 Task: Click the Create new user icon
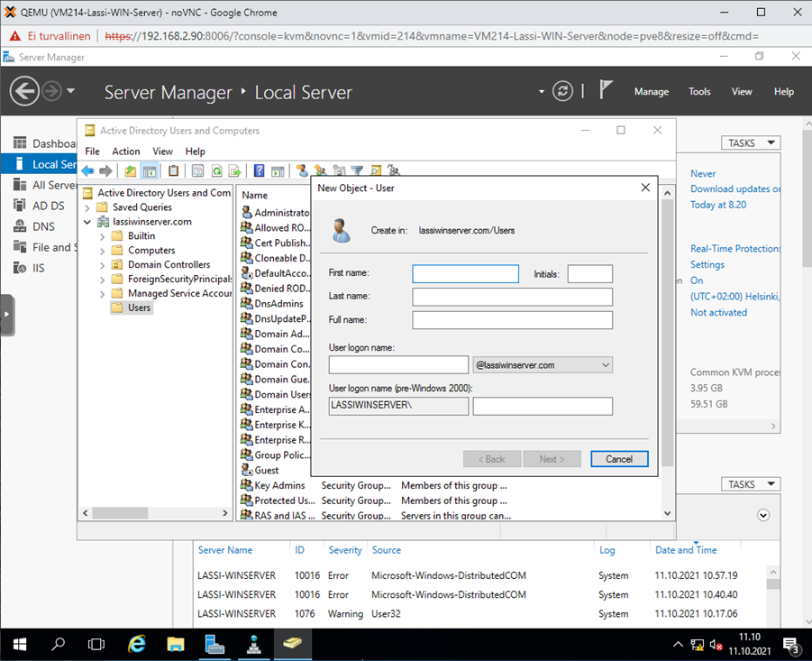click(x=302, y=170)
